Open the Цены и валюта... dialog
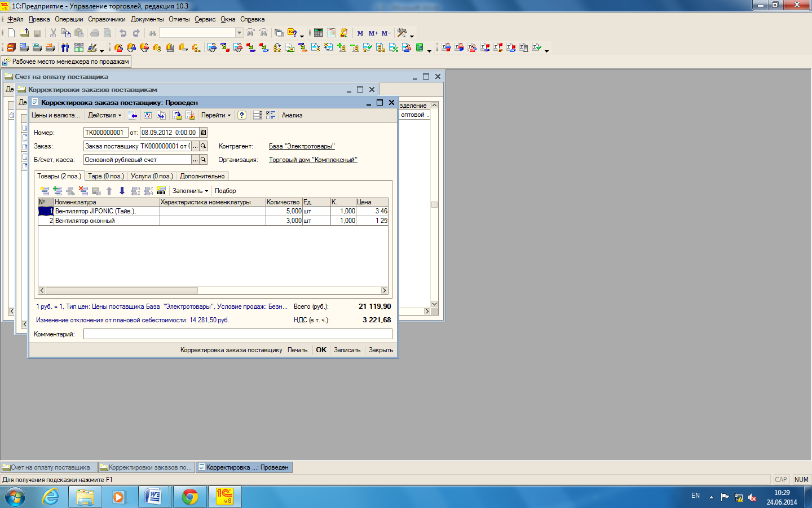 pos(55,115)
